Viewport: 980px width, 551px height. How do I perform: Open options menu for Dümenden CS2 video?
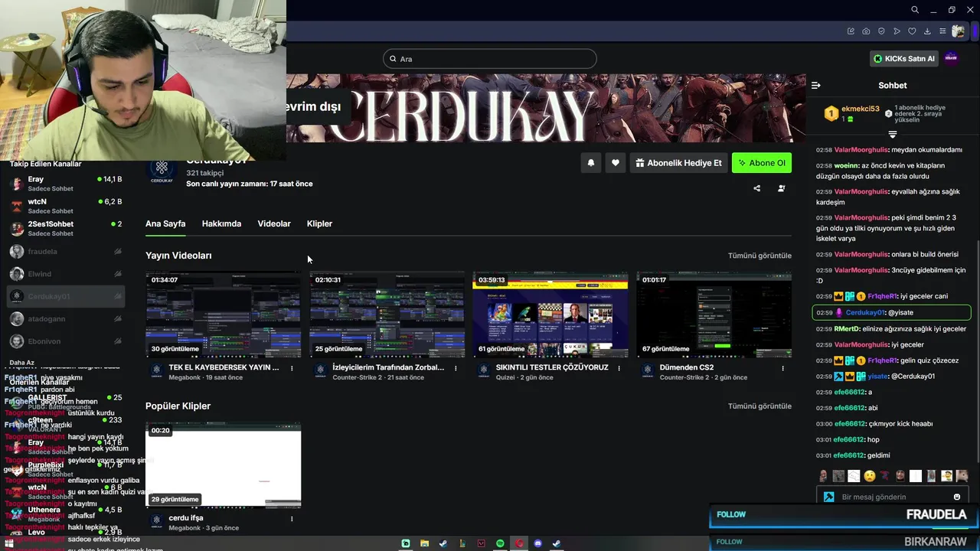(782, 368)
